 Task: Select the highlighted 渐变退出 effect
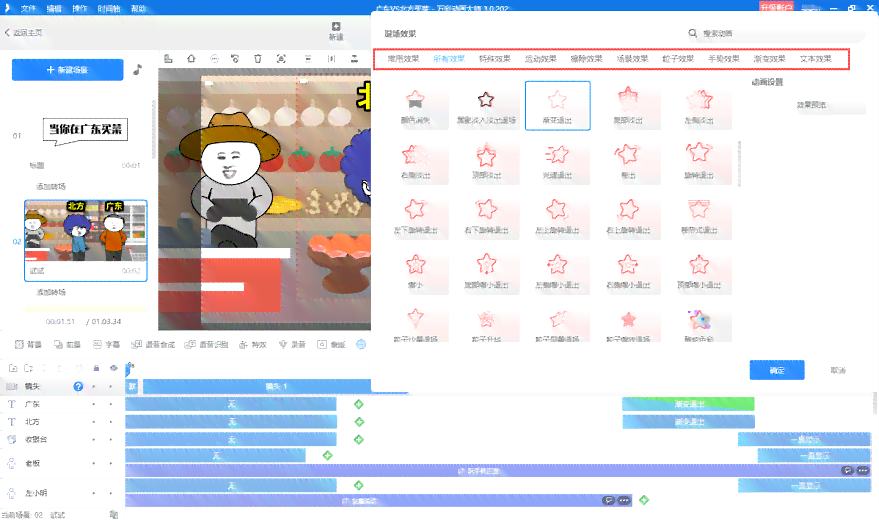click(557, 106)
